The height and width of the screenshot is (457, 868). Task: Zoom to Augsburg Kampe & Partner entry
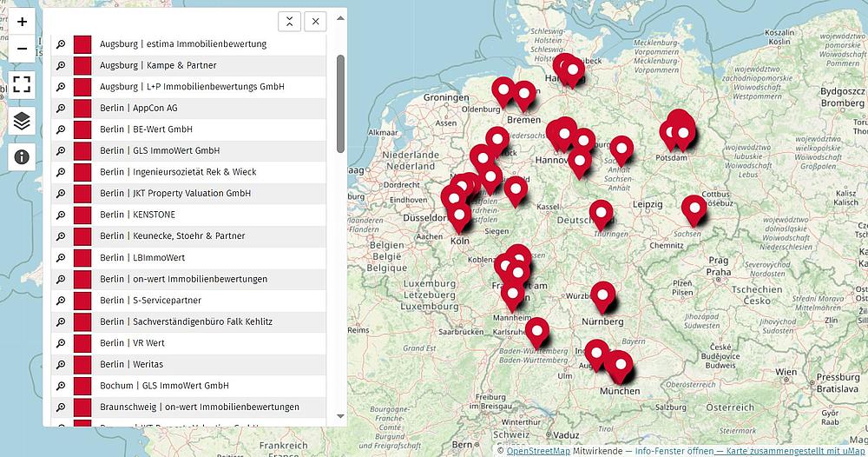click(61, 65)
